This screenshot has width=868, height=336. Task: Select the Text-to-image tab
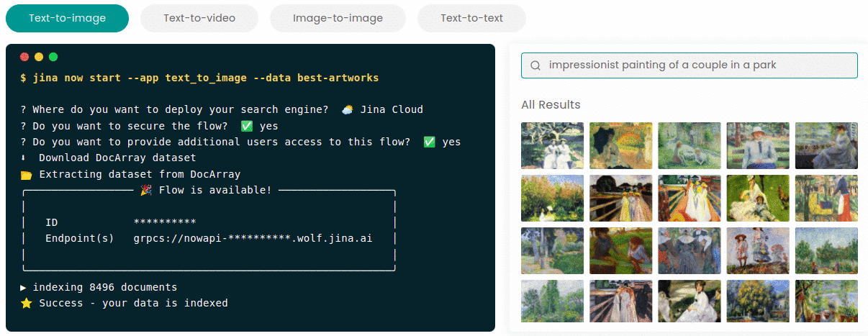point(67,18)
